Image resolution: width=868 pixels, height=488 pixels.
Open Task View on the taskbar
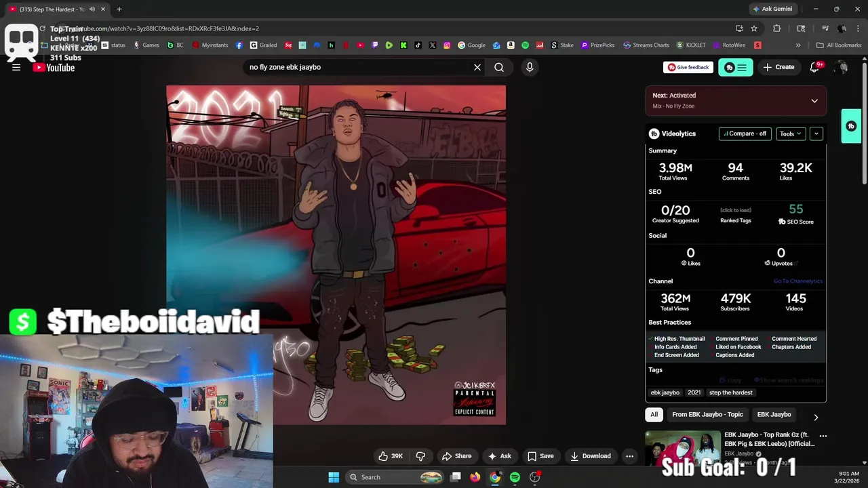point(456,477)
